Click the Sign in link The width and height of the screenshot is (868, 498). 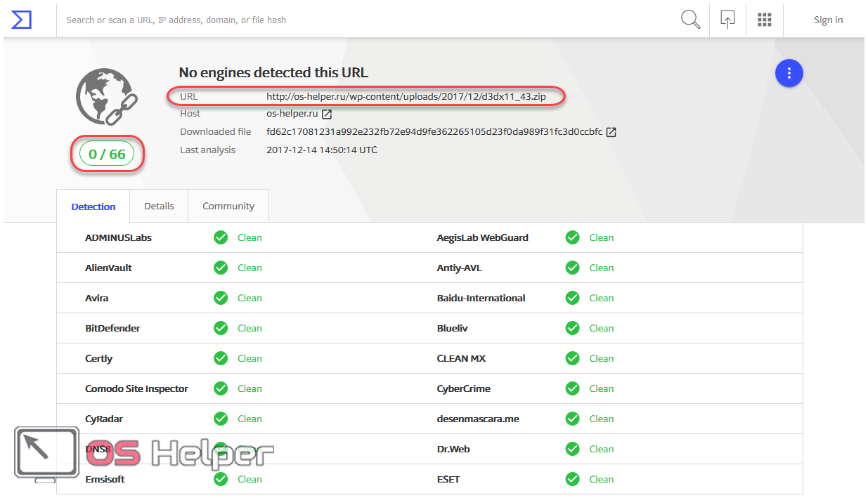[828, 20]
